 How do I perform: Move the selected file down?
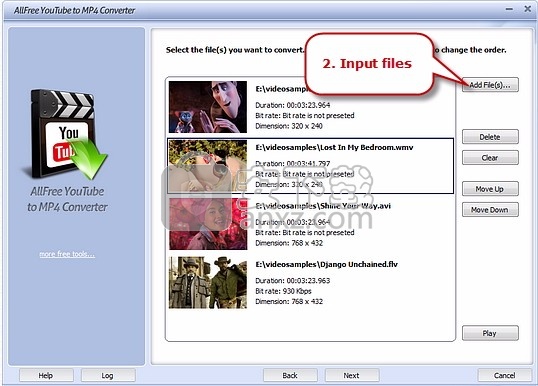click(x=490, y=210)
